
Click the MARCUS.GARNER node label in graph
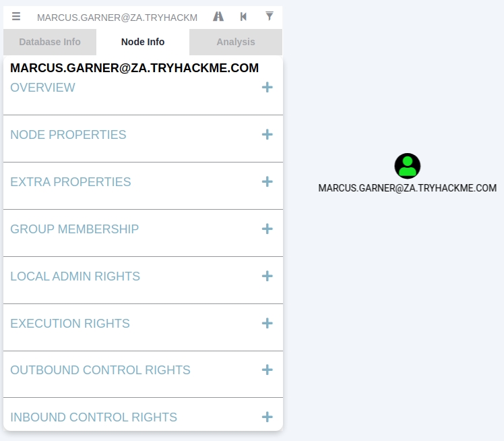click(x=407, y=188)
